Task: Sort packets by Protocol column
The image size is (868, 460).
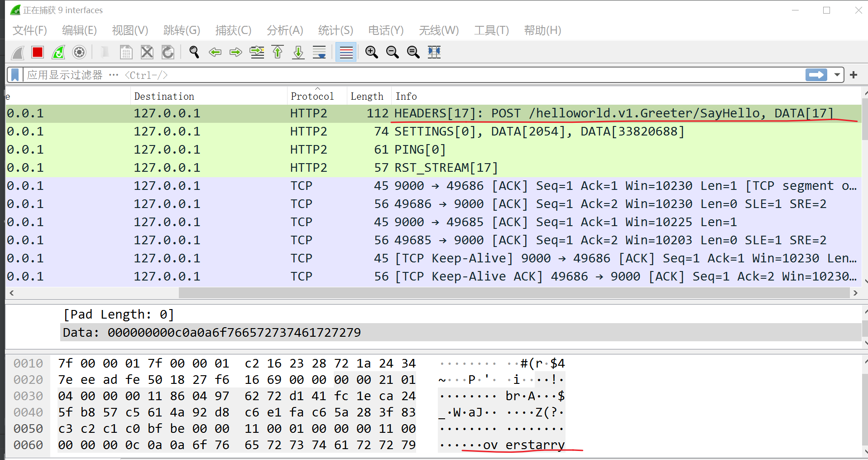Action: [x=312, y=96]
